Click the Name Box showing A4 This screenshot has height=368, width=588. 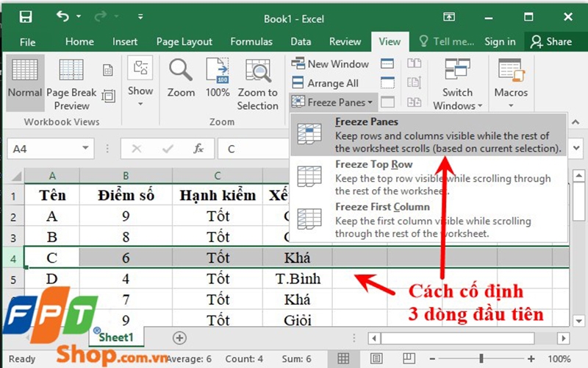(46, 149)
